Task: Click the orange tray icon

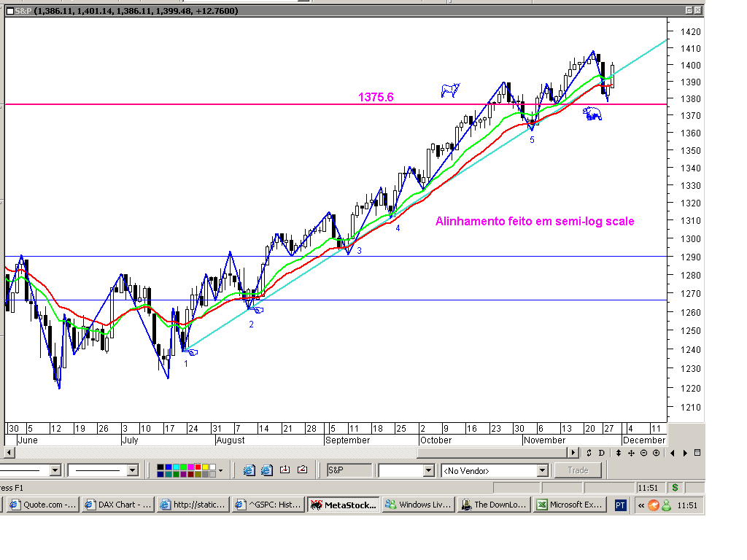Action: (654, 505)
